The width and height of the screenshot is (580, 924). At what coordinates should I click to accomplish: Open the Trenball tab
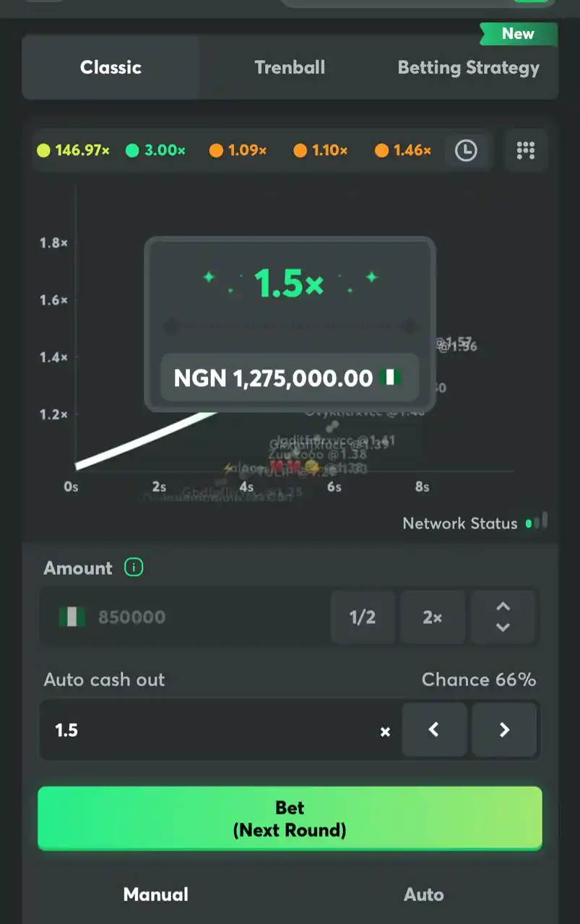290,67
